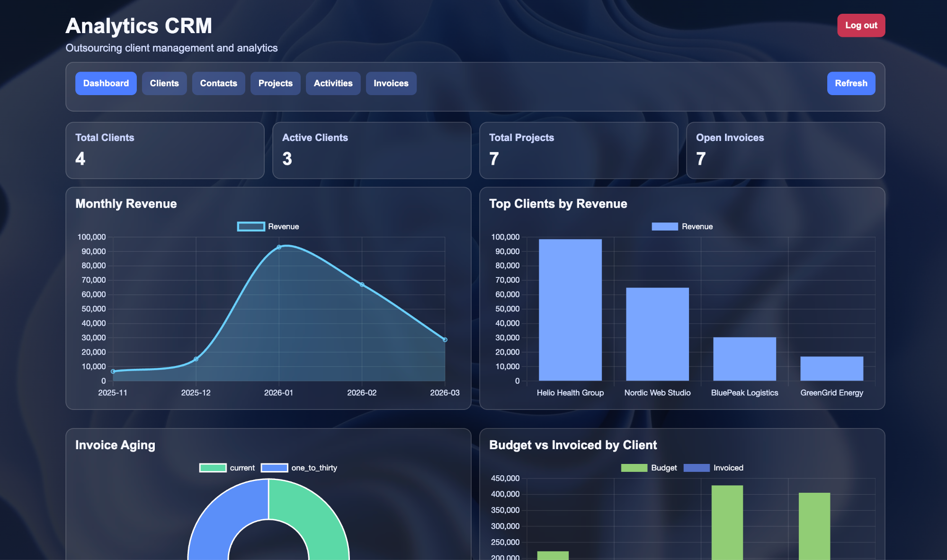
Task: Select the Dashboard navigation button
Action: (x=106, y=83)
